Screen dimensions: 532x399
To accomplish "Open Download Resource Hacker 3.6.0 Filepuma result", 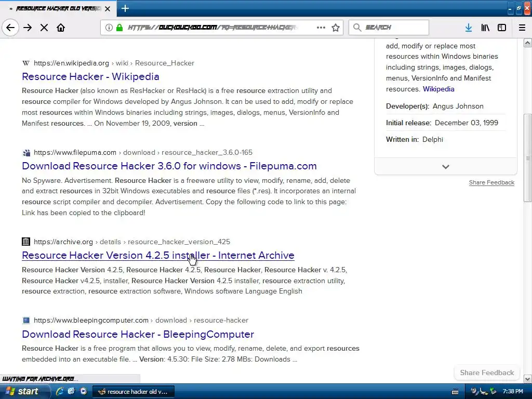I will (169, 166).
